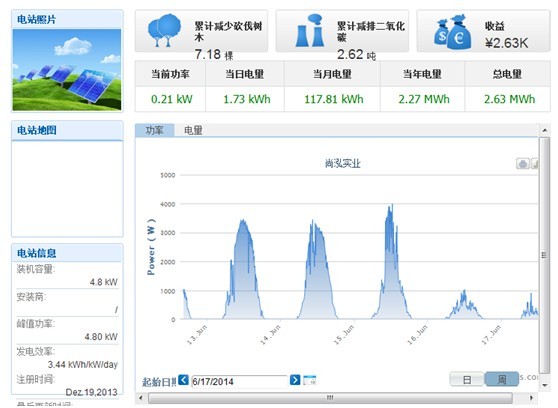Click the 当月电量 column header

(332, 74)
